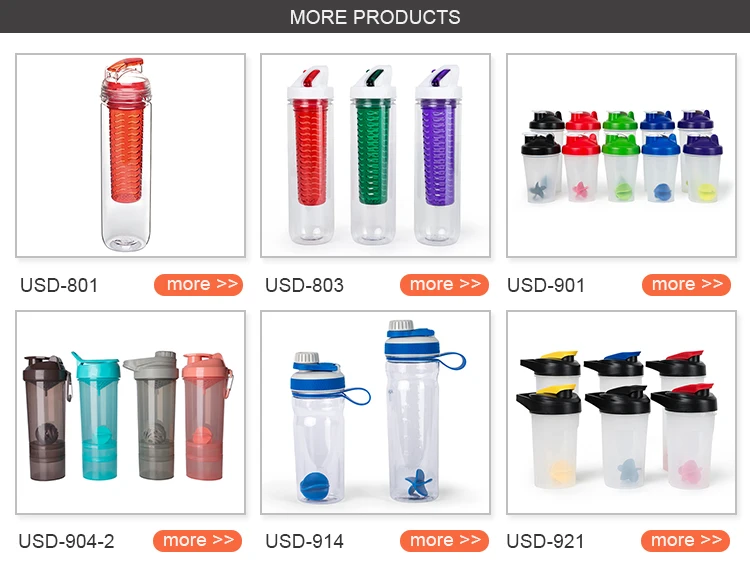Click 'more >>' next to USD-914
The width and height of the screenshot is (750, 578).
[x=444, y=541]
